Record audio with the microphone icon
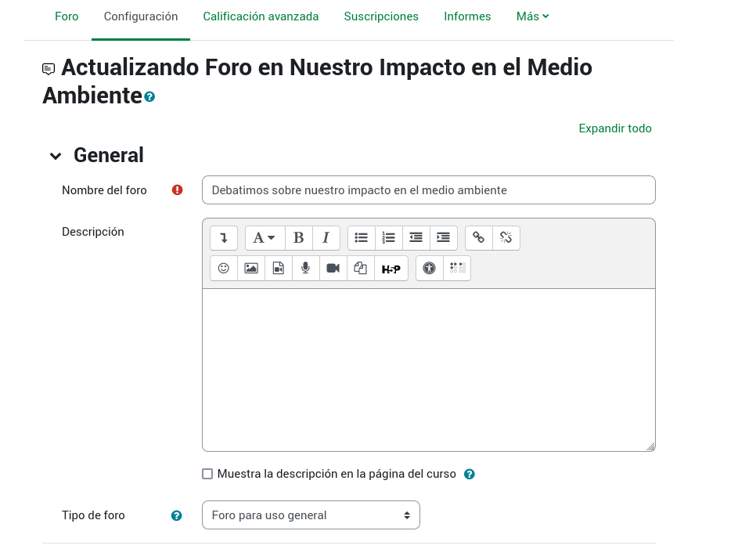This screenshot has height=549, width=756. click(x=306, y=268)
